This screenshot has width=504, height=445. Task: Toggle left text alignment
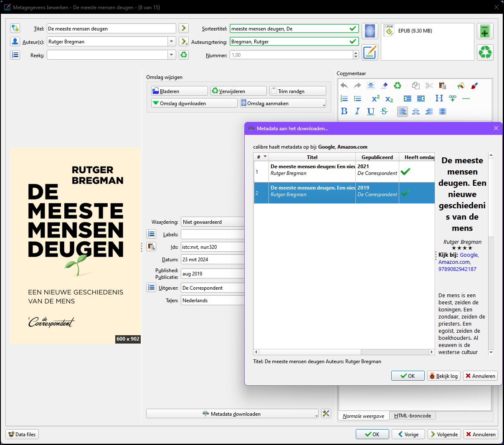click(x=403, y=111)
